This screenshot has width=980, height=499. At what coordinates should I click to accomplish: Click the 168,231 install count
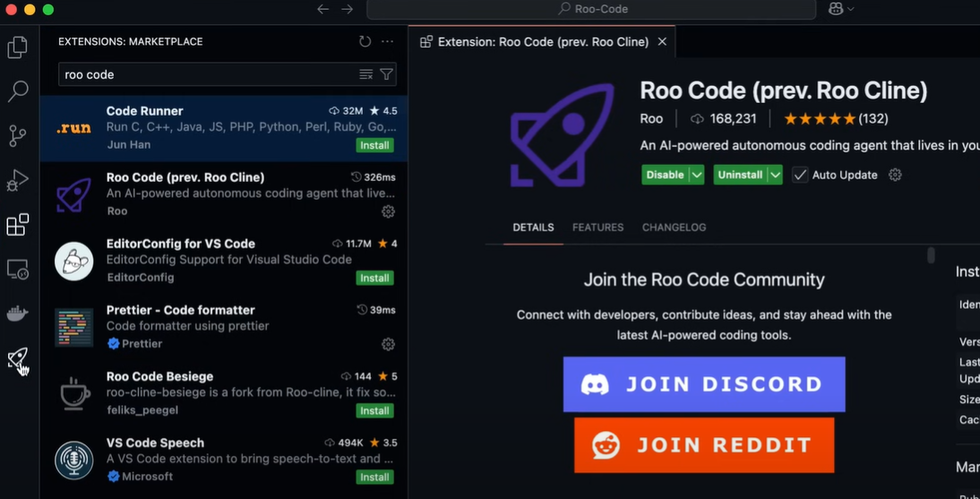click(x=724, y=119)
